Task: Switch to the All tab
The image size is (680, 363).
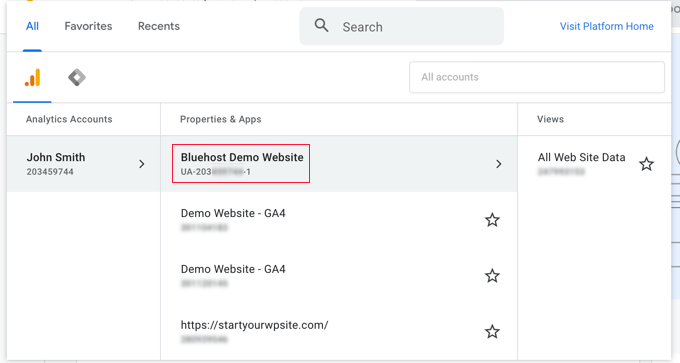Action: 32,26
